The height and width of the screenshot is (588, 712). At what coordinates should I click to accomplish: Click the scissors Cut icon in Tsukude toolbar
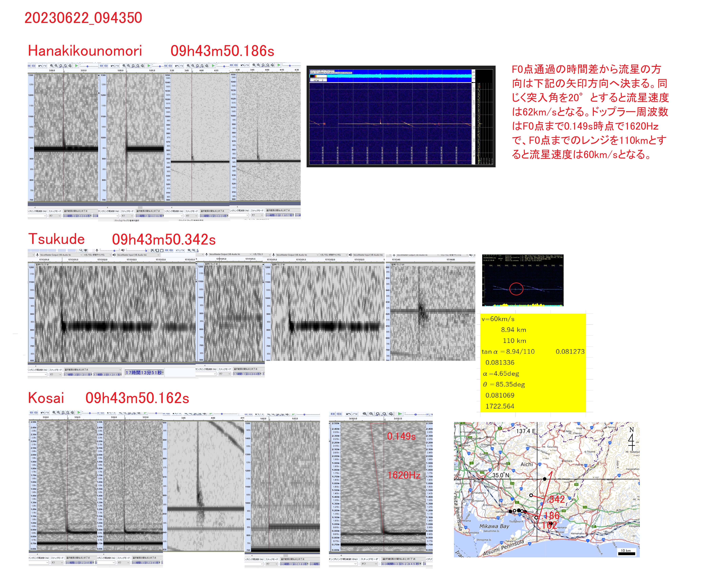(x=152, y=250)
